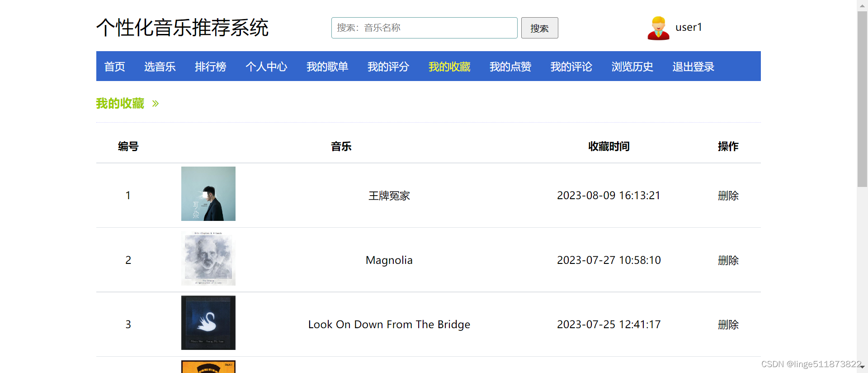Open the swan album cover for row 3

pyautogui.click(x=208, y=323)
